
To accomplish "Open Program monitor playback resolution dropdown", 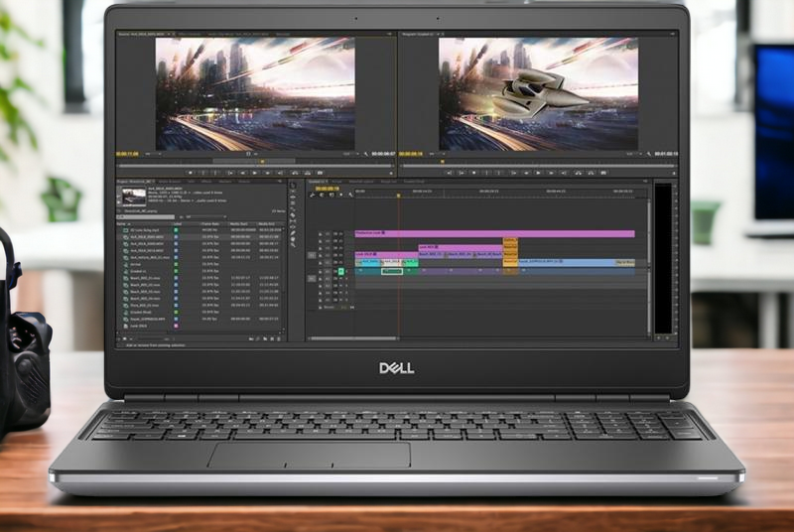I will 634,154.
